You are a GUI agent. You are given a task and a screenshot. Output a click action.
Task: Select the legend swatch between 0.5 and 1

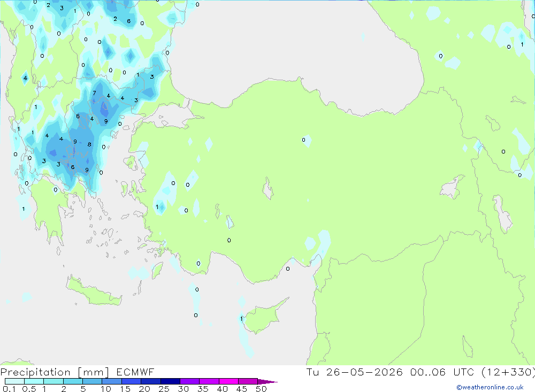(34, 381)
